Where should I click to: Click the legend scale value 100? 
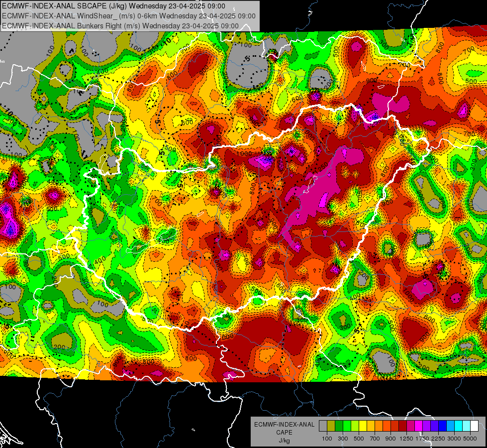tap(327, 439)
